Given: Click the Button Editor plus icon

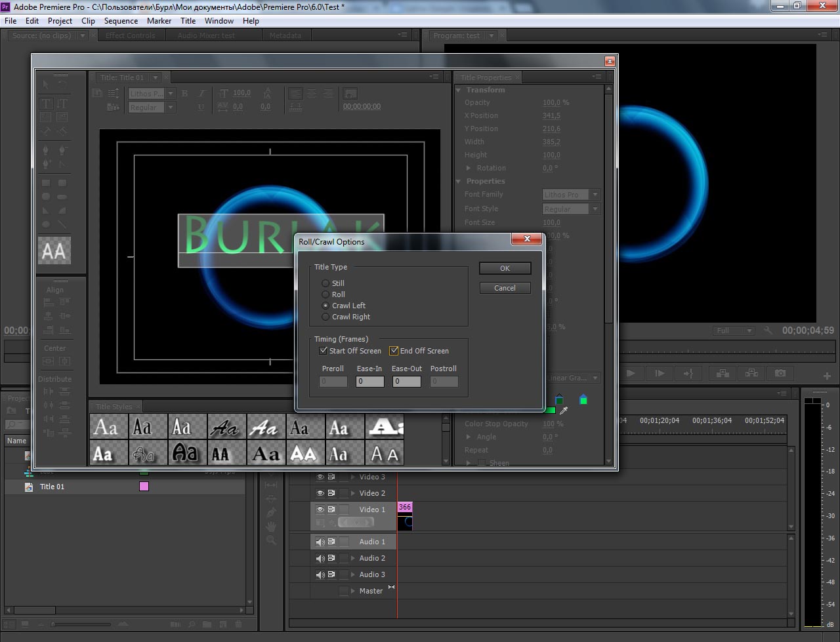Looking at the screenshot, I should point(827,376).
